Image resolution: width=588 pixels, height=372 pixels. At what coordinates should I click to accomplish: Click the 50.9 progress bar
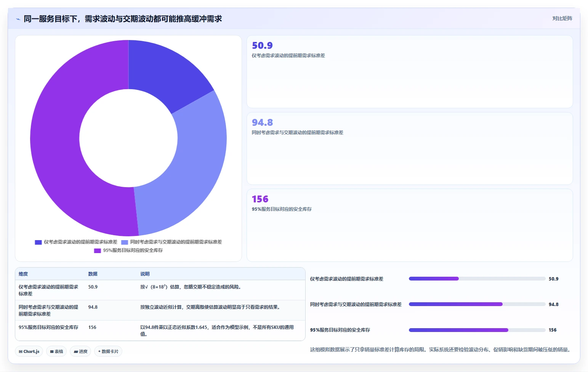[477, 279]
